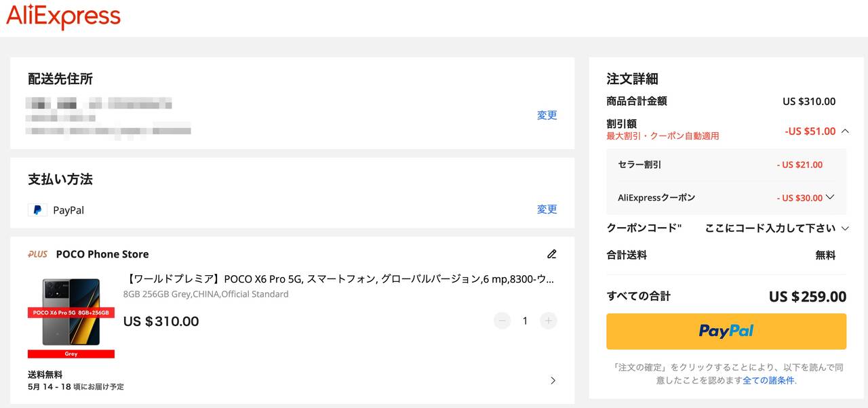Click 変更 link for payment method

(547, 209)
